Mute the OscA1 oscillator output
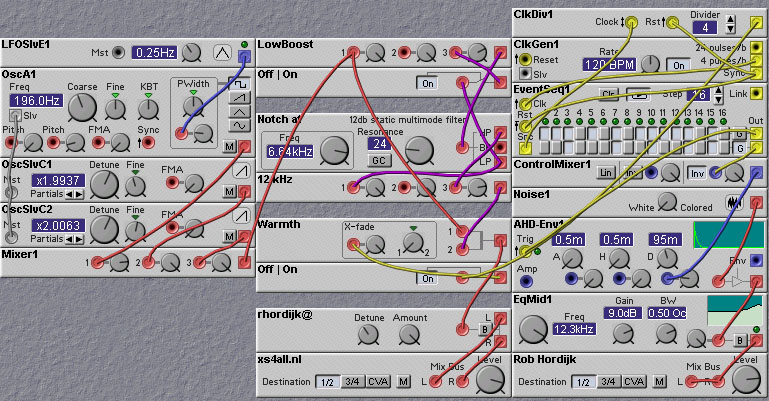Viewport: 769px width, 401px height. [x=228, y=147]
